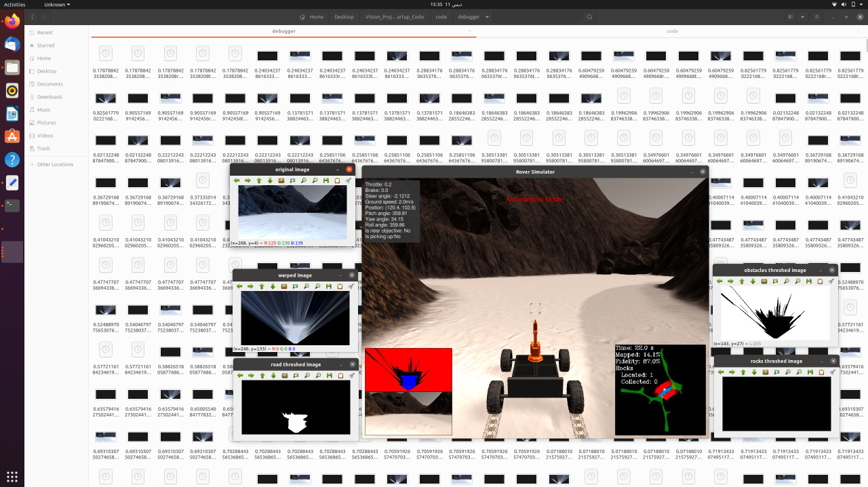
Task: Navigate to Home via the breadcrumb button
Action: coord(317,17)
